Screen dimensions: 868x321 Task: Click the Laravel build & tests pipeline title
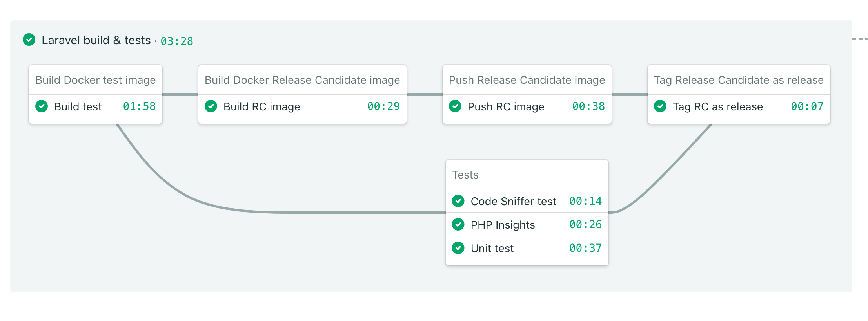click(96, 40)
